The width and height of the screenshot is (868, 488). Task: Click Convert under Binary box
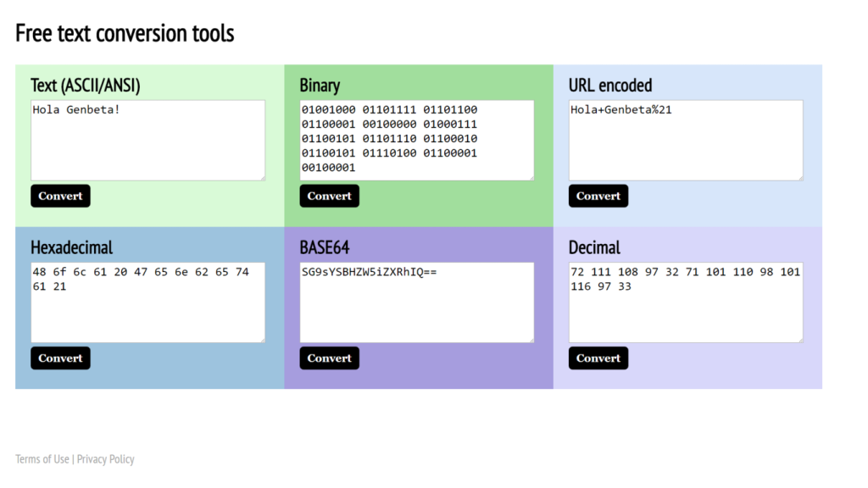[330, 196]
